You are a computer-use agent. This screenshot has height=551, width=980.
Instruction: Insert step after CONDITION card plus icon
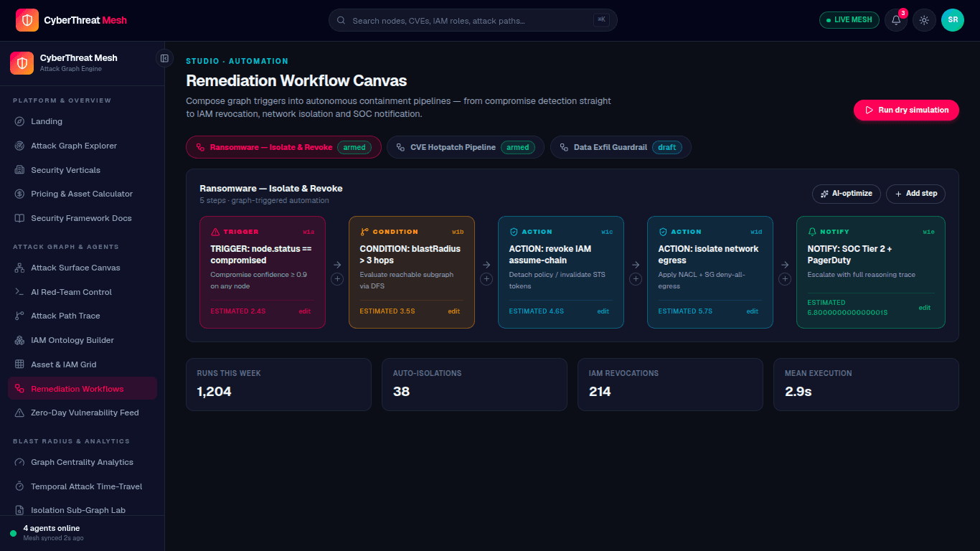[x=486, y=279]
